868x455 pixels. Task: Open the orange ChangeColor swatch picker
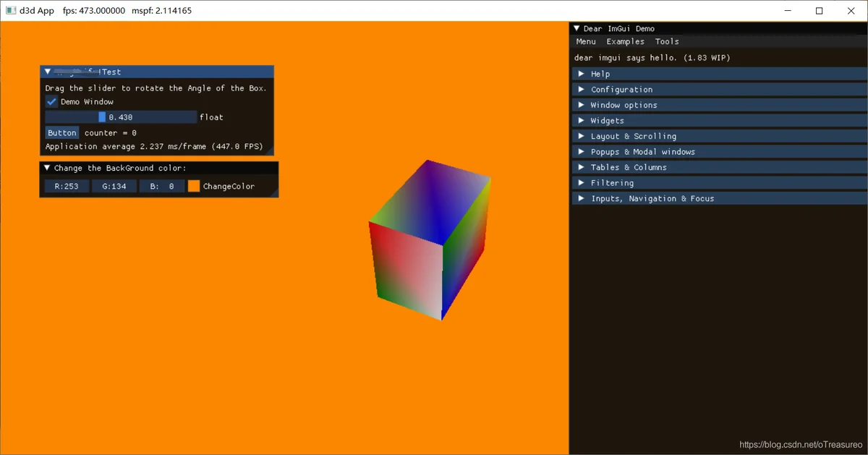(194, 186)
